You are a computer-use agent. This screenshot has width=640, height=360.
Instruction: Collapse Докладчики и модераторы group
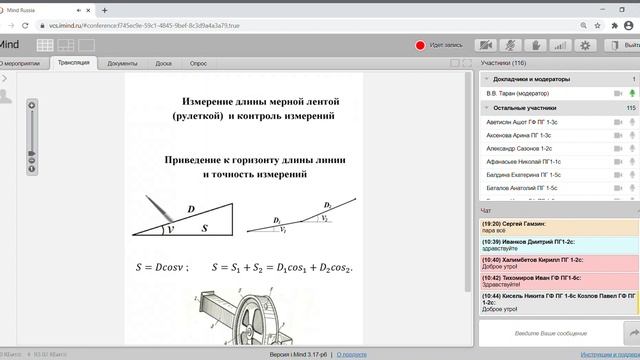[487, 79]
